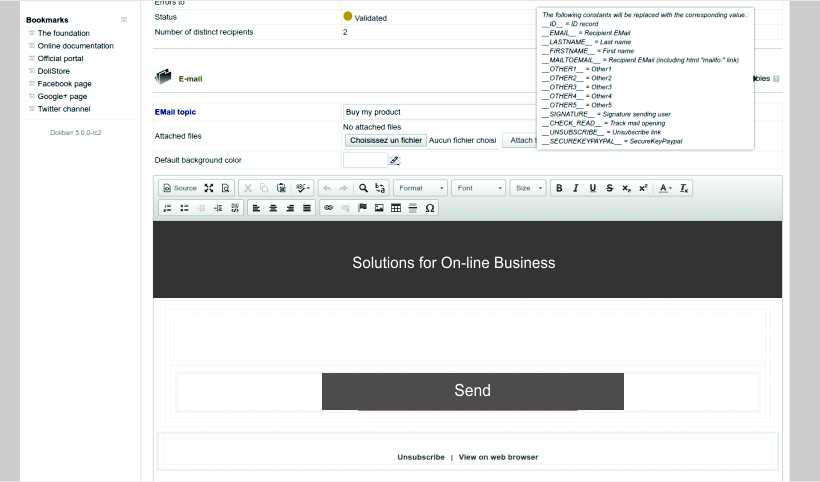Toggle numbered list formatting

[x=167, y=208]
